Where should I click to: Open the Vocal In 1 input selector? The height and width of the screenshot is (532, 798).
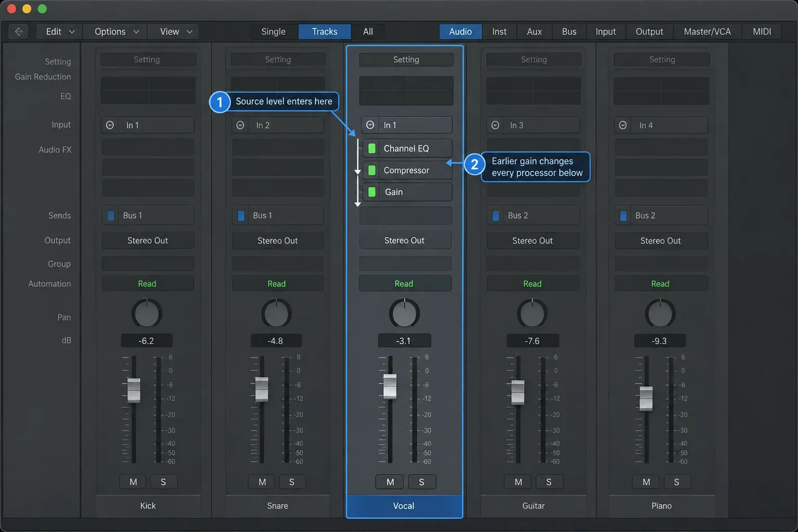406,125
